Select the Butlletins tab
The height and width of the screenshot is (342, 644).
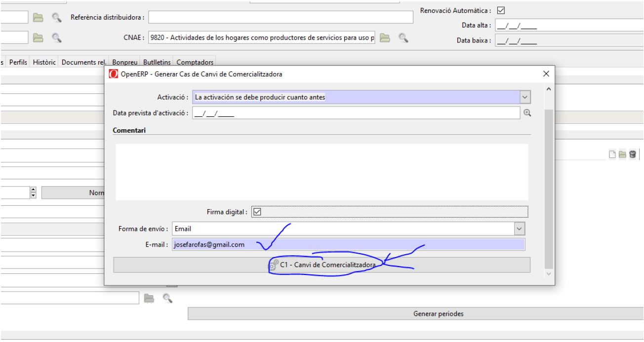click(x=157, y=62)
